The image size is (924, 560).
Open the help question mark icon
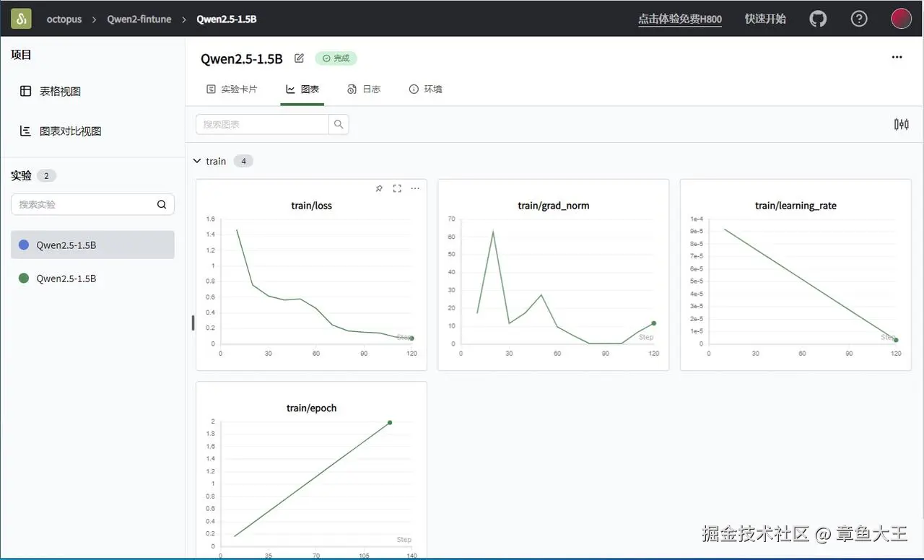(x=859, y=19)
